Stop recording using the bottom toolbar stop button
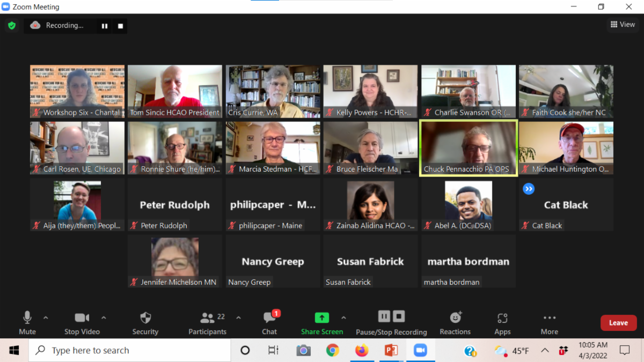This screenshot has width=644, height=362. click(399, 316)
